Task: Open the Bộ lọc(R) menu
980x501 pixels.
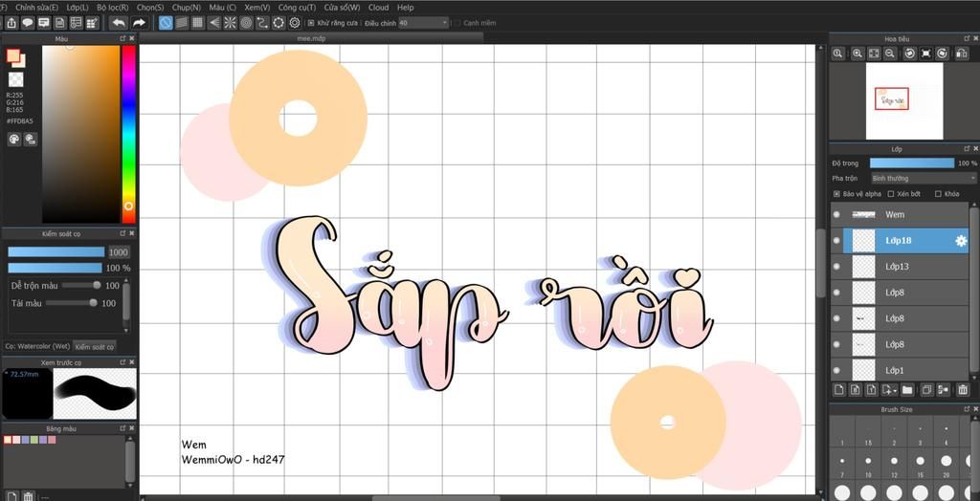Action: [112, 7]
